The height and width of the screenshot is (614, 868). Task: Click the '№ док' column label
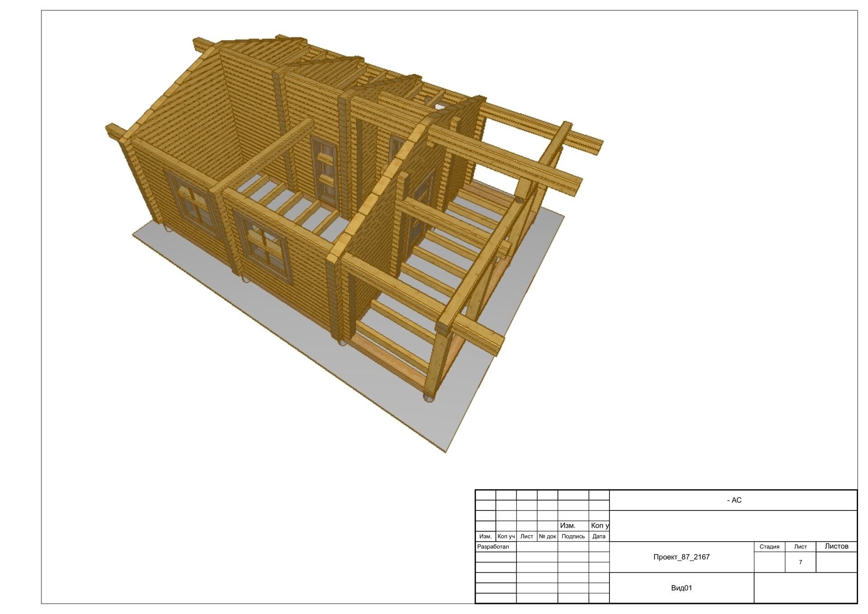coord(547,536)
